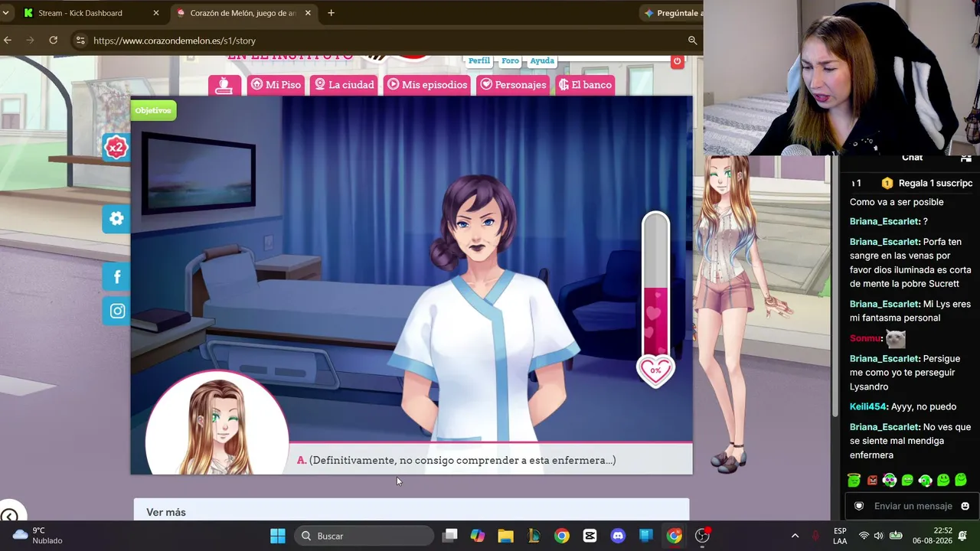Open CapCut from the taskbar

point(590,536)
